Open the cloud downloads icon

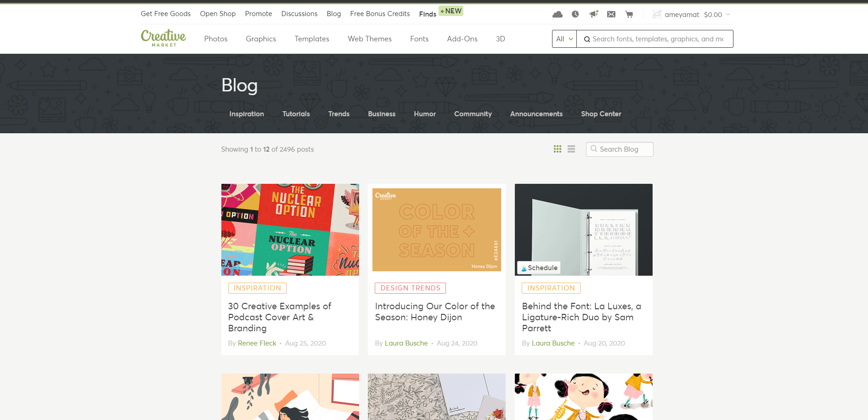pyautogui.click(x=558, y=14)
